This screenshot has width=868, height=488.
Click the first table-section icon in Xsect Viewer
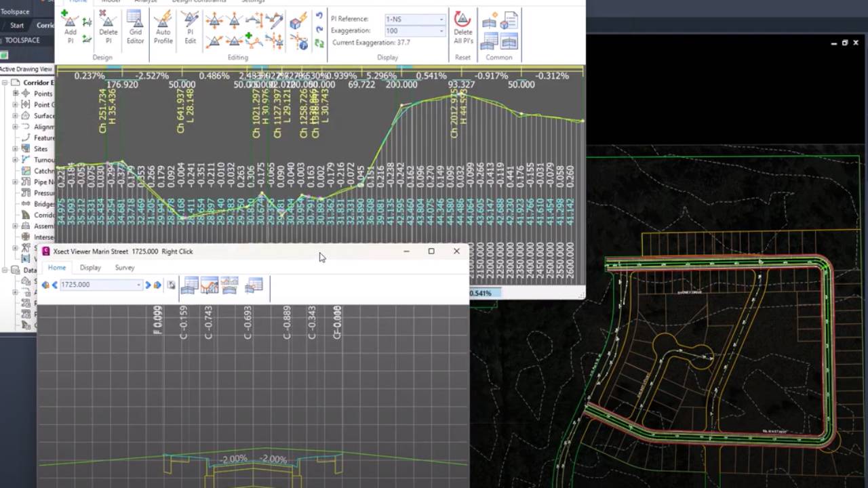[x=189, y=285]
